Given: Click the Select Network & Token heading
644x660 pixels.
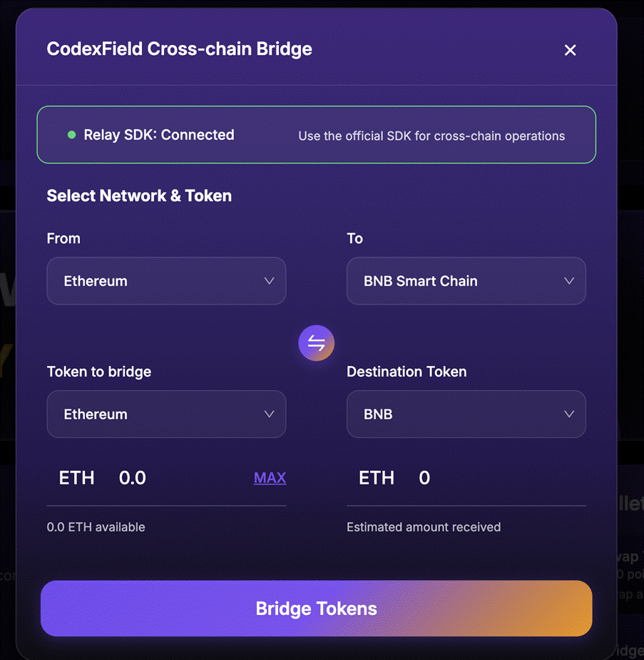Looking at the screenshot, I should coord(139,196).
